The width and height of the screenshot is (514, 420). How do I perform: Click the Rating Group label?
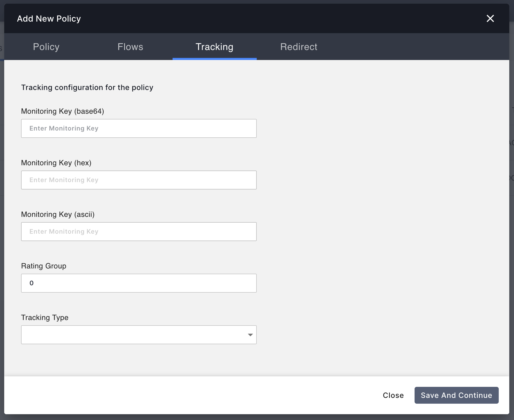44,266
